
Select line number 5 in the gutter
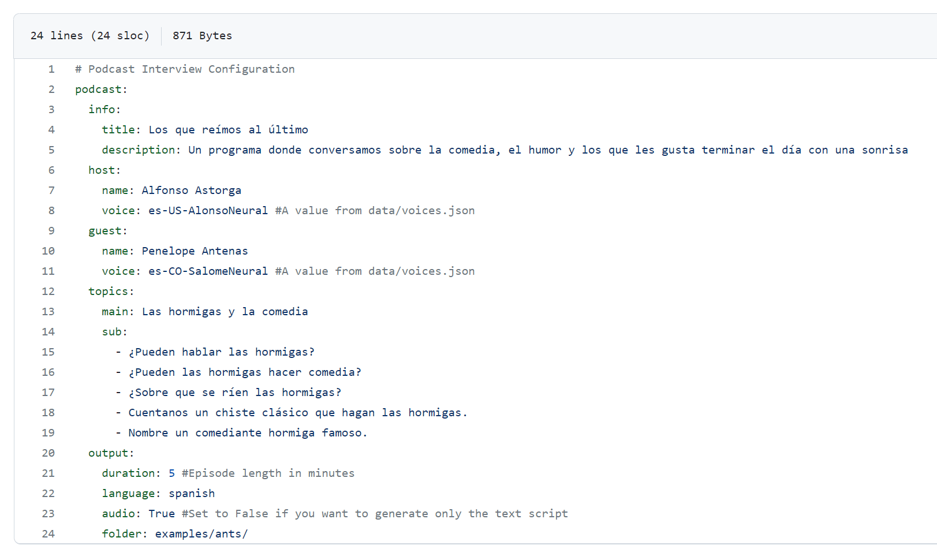tap(51, 150)
